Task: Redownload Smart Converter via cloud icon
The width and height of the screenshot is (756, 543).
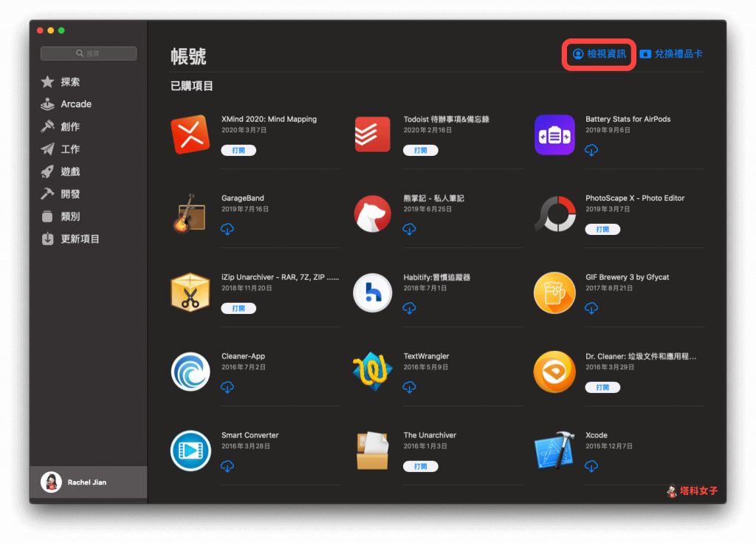Action: (227, 465)
